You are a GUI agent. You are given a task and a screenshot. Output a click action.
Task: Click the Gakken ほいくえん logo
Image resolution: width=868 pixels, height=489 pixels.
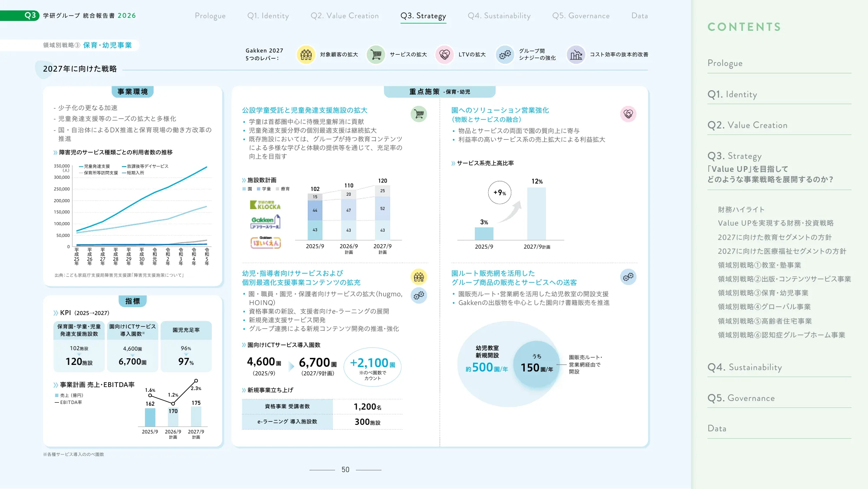pyautogui.click(x=266, y=242)
